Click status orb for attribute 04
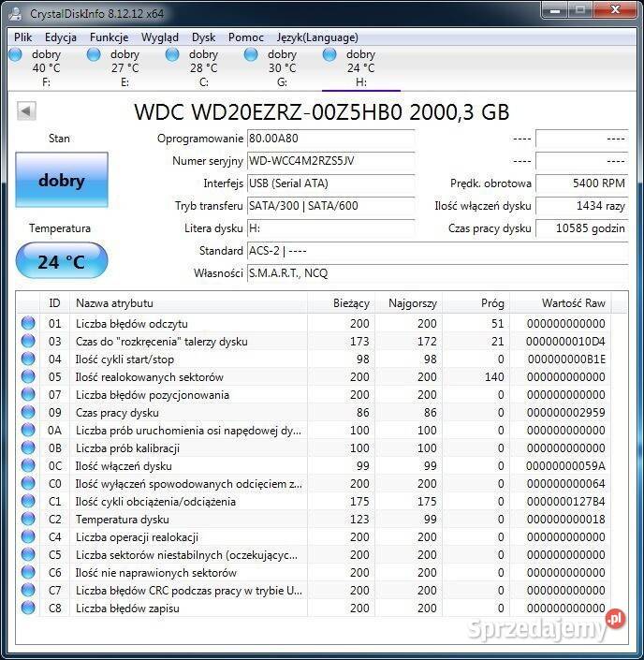Image resolution: width=644 pixels, height=660 pixels. (28, 359)
